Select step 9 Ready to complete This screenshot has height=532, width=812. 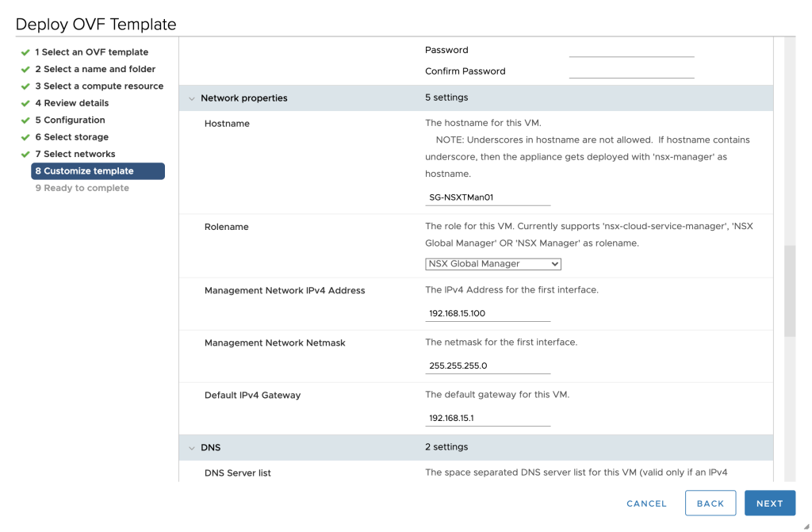82,188
